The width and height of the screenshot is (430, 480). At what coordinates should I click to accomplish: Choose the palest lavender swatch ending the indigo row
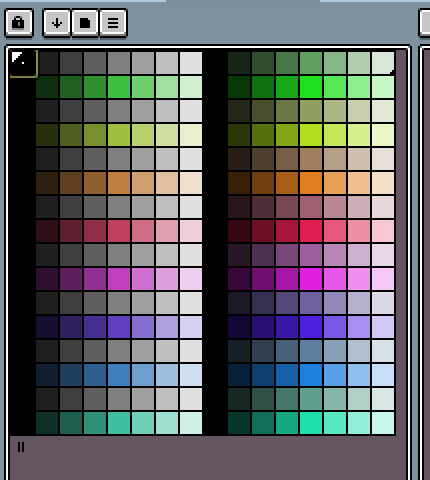(x=383, y=327)
